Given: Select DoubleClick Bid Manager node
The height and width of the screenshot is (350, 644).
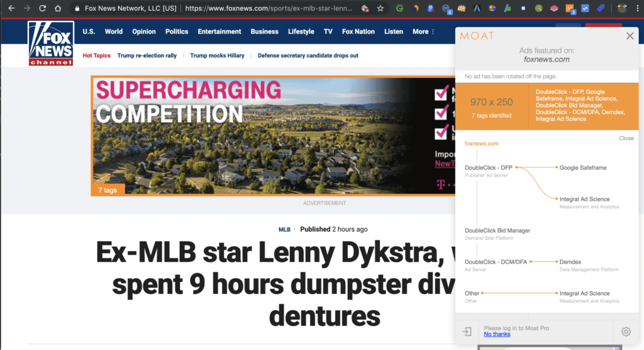Looking at the screenshot, I should click(x=497, y=231).
